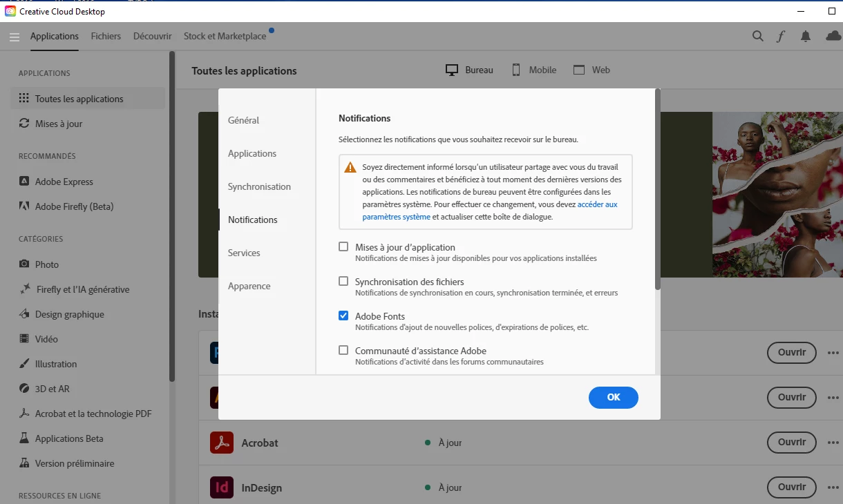
Task: Enable Mises à jour d'application notifications checkbox
Action: coord(343,246)
